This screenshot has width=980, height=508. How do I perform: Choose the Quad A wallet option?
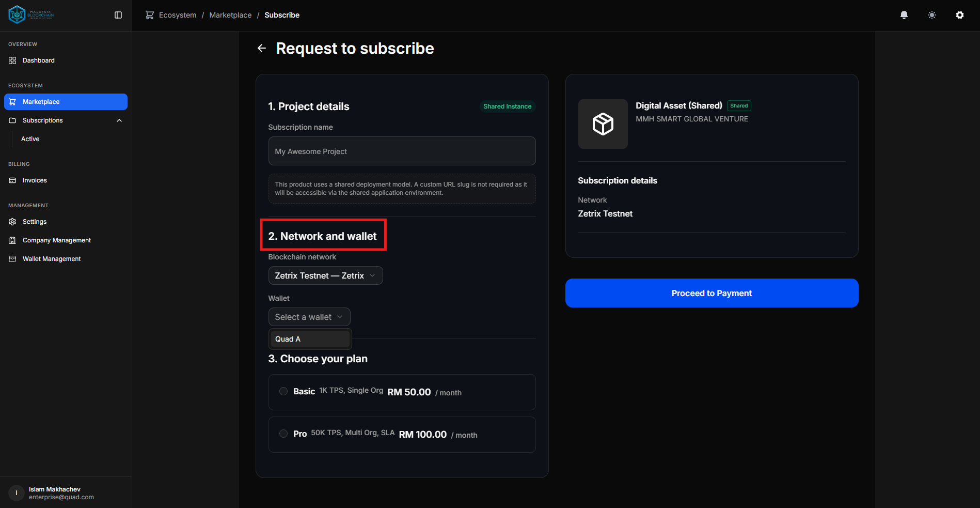pos(310,339)
